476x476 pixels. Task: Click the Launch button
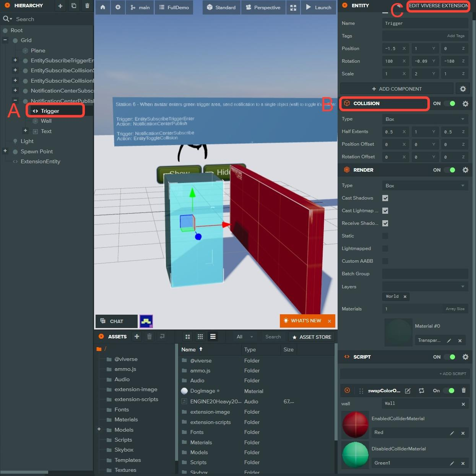click(x=318, y=7)
